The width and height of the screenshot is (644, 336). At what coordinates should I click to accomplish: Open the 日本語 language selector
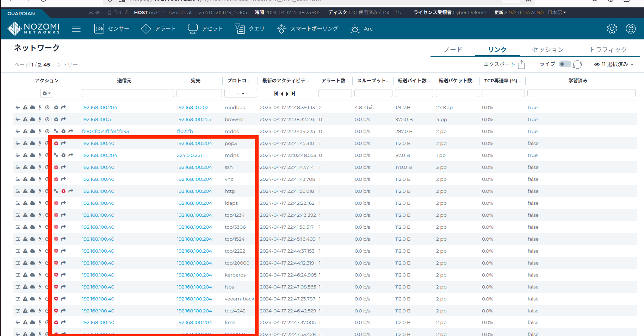(557, 12)
